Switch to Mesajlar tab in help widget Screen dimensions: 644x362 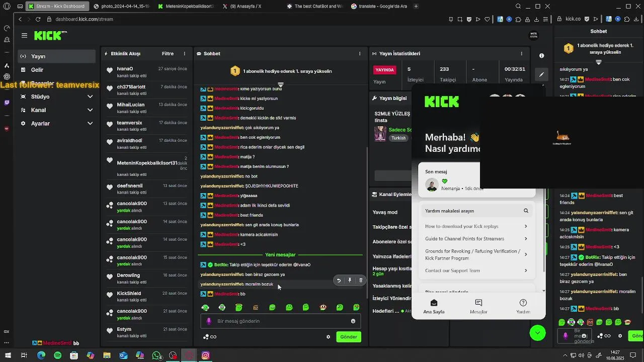coord(478,306)
